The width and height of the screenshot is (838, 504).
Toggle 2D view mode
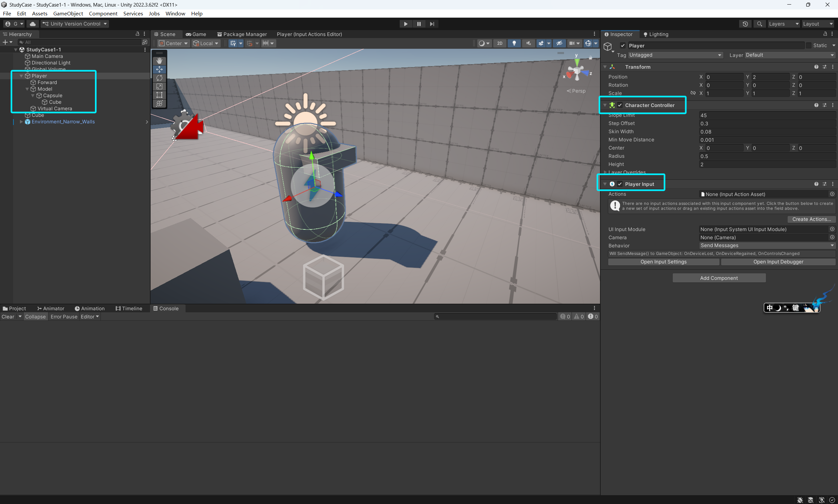(499, 43)
